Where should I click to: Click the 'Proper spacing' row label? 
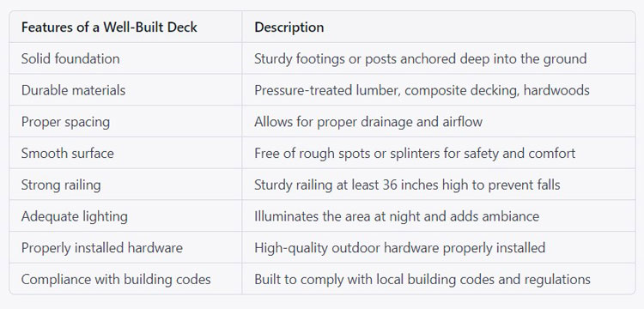point(66,122)
